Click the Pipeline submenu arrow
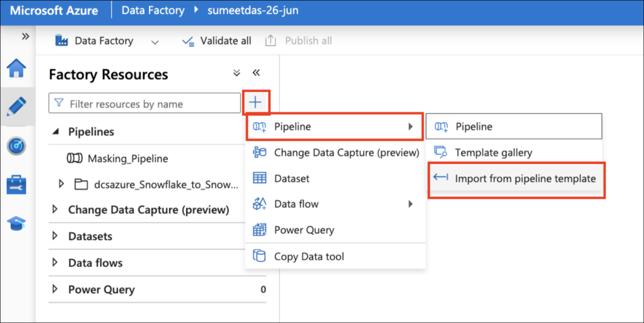644x323 pixels. [x=411, y=127]
